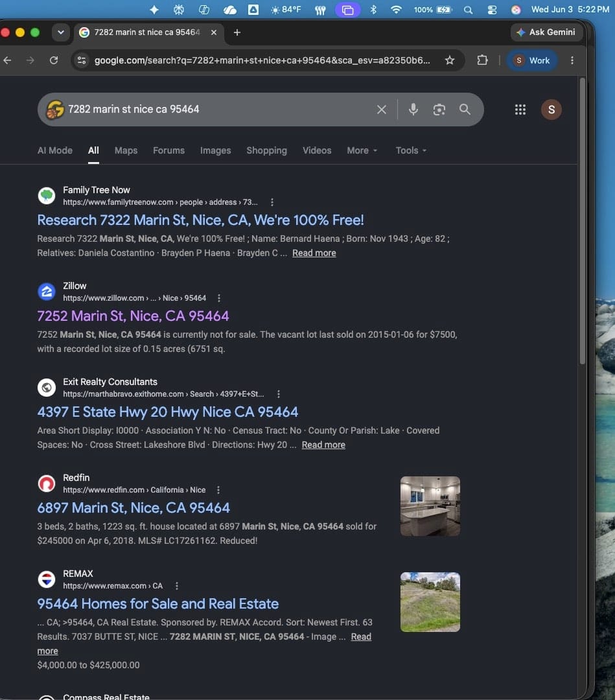Open more options for Zillow result
Image resolution: width=615 pixels, height=700 pixels.
[x=218, y=298]
